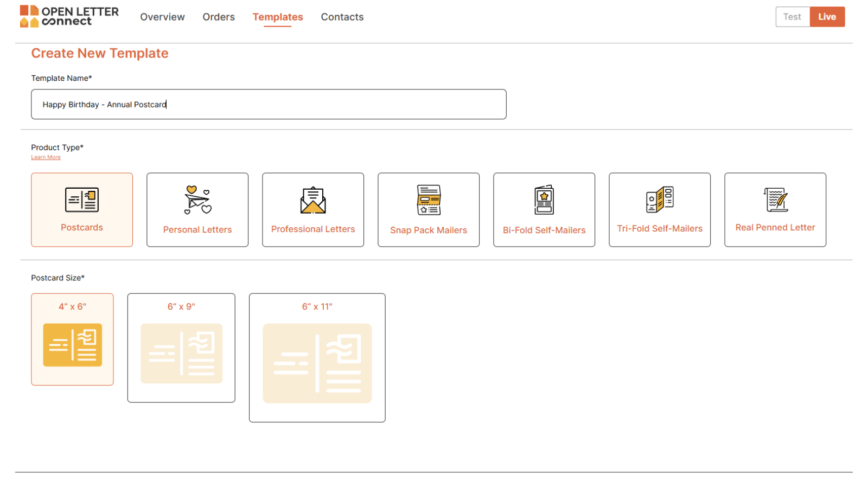Pick the Professional Letters envelope icon
868x488 pixels.
(x=313, y=200)
